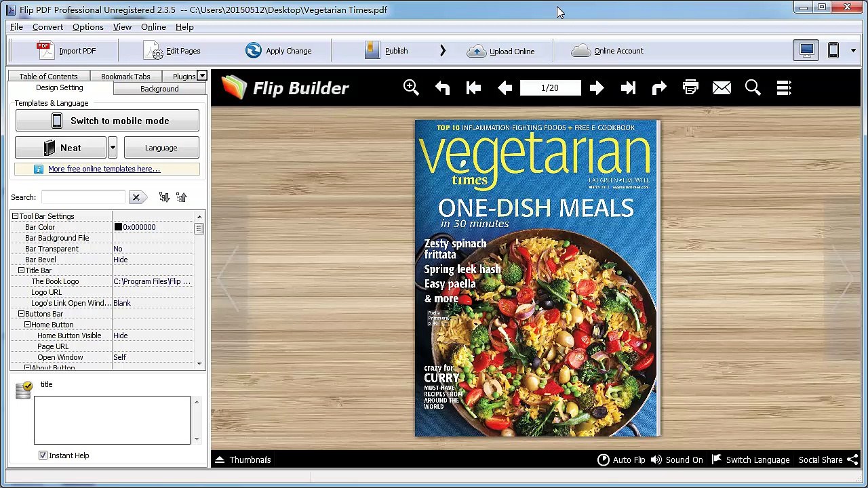Toggle Sound On

677,460
